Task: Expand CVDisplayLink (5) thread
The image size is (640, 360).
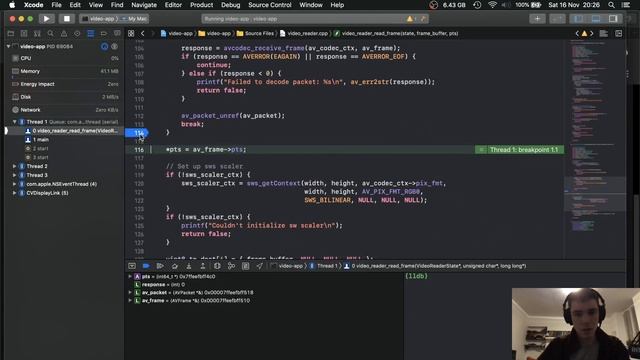Action: point(14,193)
